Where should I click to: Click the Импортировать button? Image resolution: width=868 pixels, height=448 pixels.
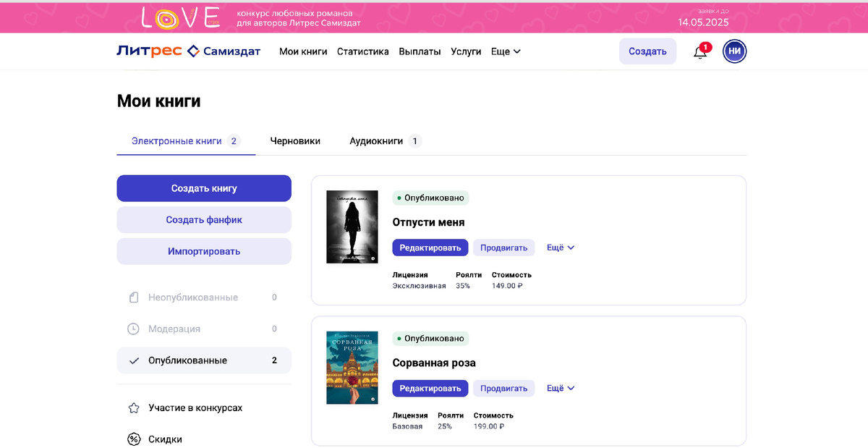click(204, 251)
